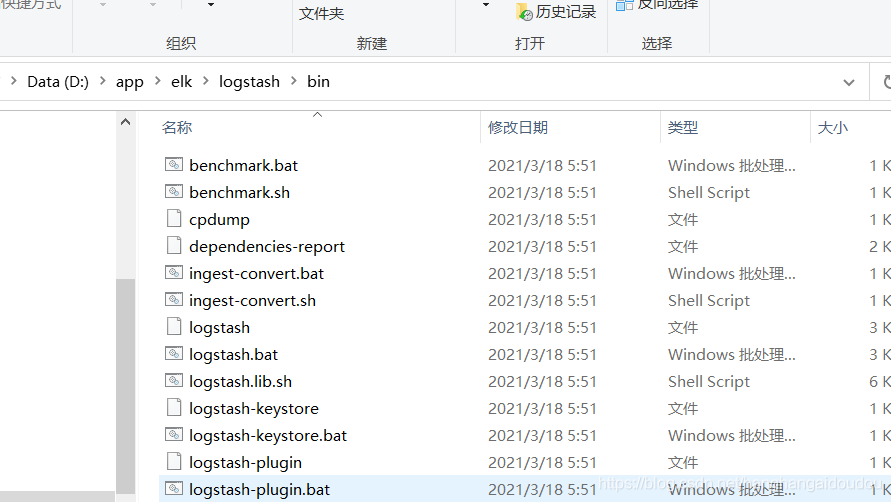Click the cpdump file icon
The image size is (891, 502).
click(x=174, y=219)
